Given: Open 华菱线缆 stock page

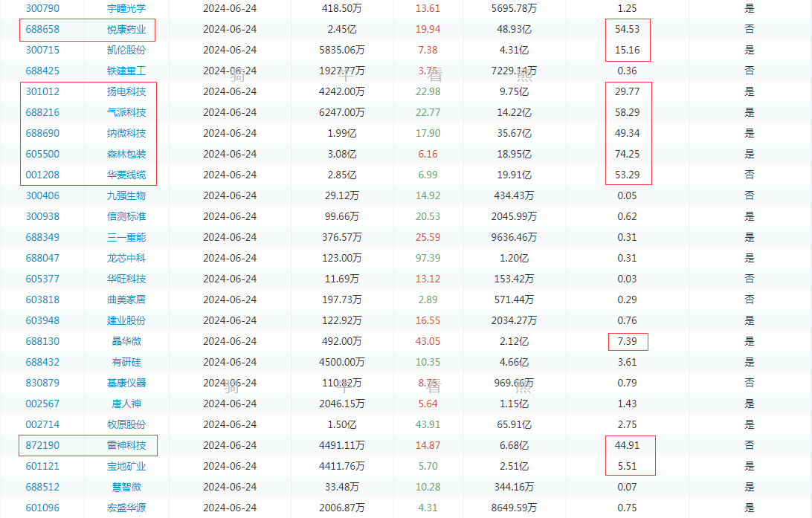Looking at the screenshot, I should click(126, 175).
